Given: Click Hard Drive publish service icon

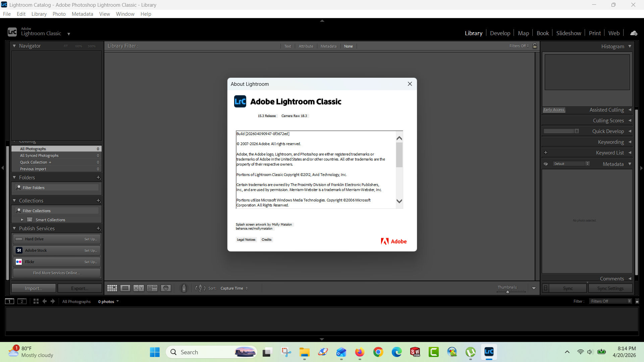Looking at the screenshot, I should coord(19,239).
